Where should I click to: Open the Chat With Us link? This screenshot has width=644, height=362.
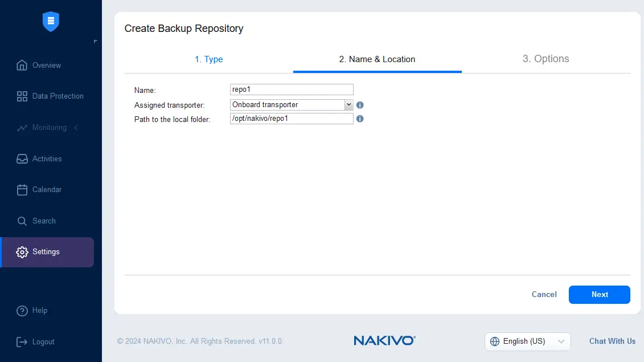(612, 341)
